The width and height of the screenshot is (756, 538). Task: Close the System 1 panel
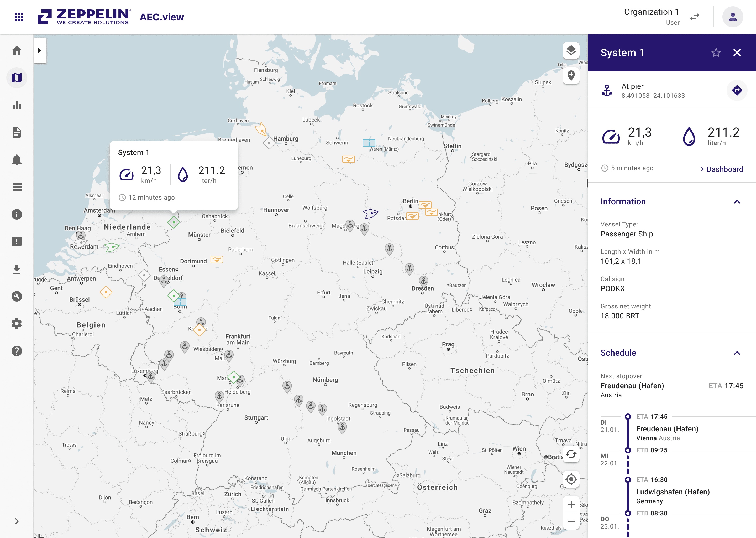coord(737,53)
